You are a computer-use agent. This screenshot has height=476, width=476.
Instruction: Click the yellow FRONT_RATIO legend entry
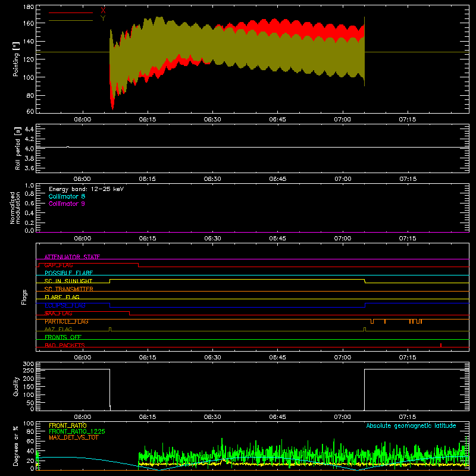(x=68, y=425)
